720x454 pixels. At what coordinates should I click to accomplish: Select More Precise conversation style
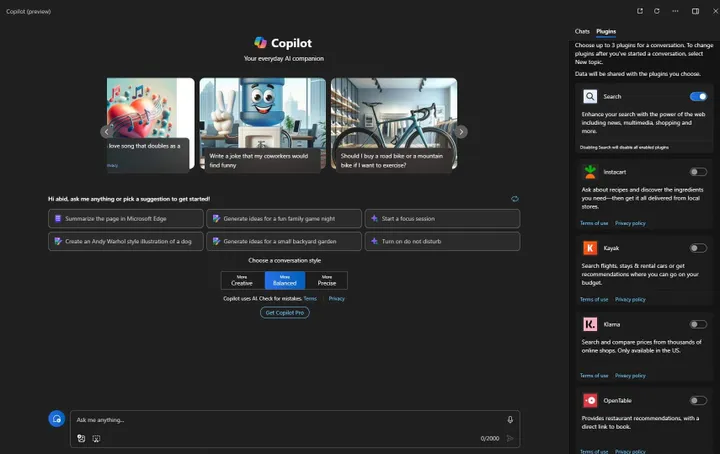326,280
